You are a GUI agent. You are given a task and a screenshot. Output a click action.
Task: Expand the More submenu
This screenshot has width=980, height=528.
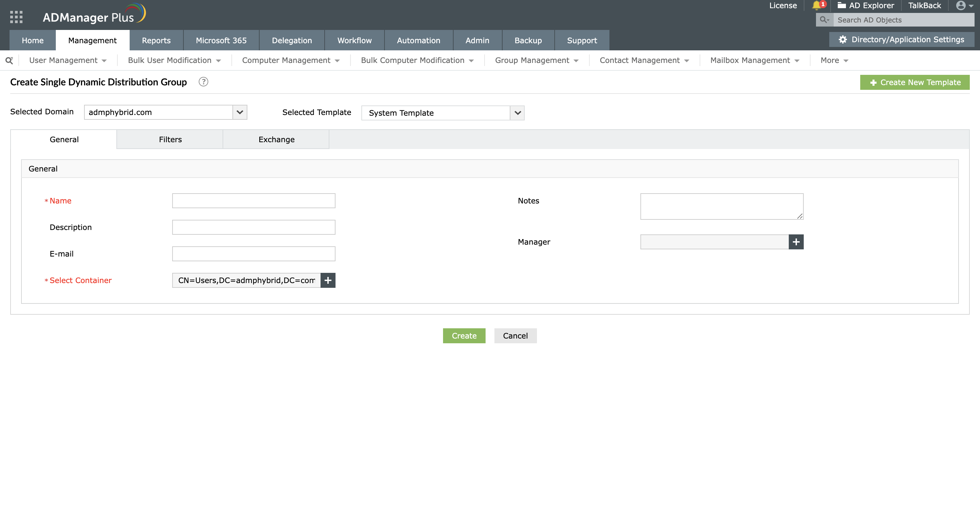pyautogui.click(x=834, y=61)
